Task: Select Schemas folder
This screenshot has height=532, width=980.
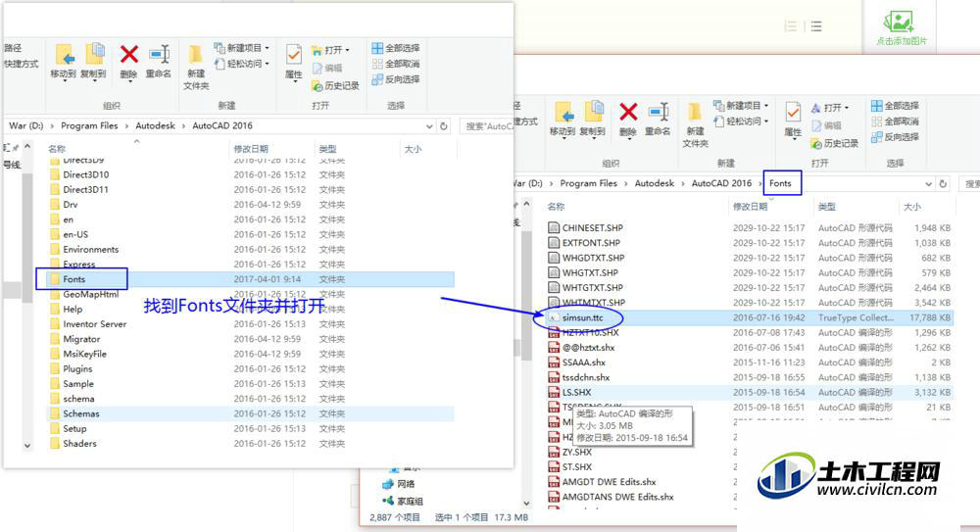Action: pos(251,413)
